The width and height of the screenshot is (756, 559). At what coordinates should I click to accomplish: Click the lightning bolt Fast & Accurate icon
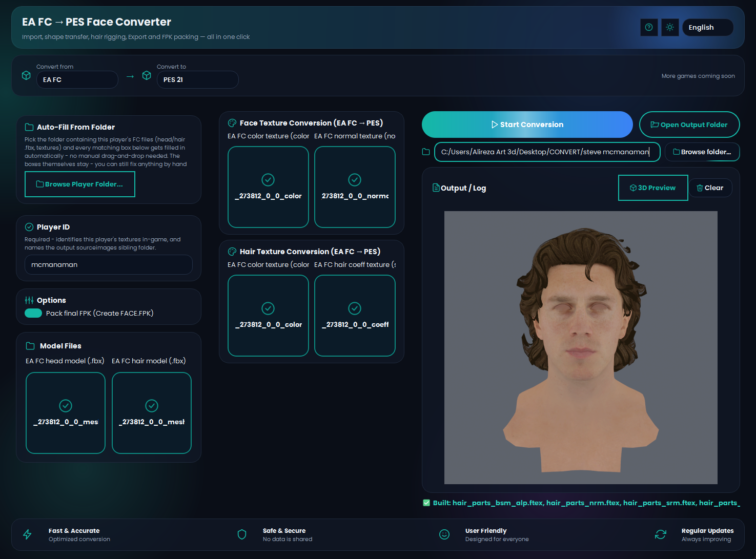pos(27,534)
